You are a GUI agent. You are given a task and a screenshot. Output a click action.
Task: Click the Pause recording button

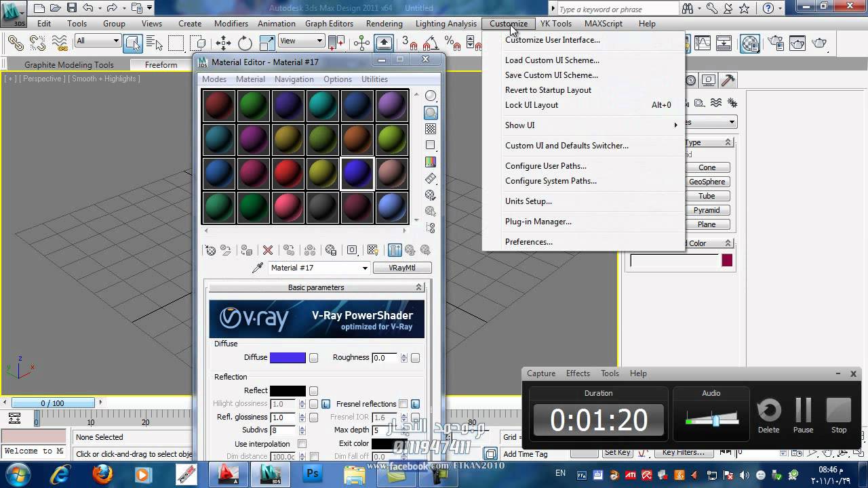[803, 415]
